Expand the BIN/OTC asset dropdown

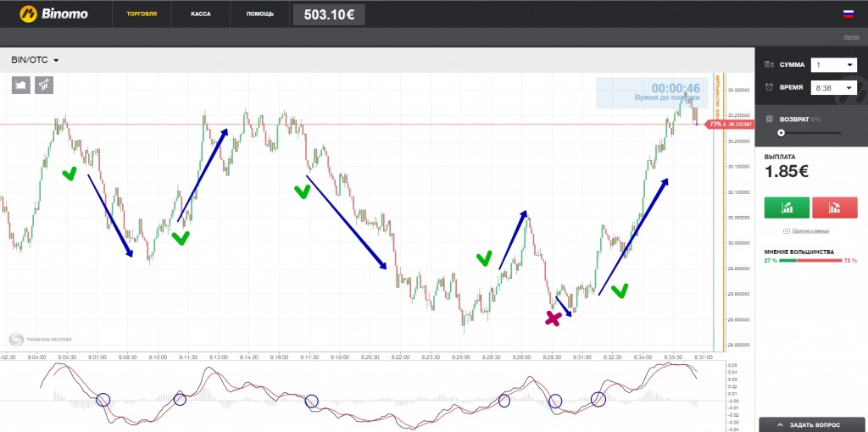[x=35, y=60]
